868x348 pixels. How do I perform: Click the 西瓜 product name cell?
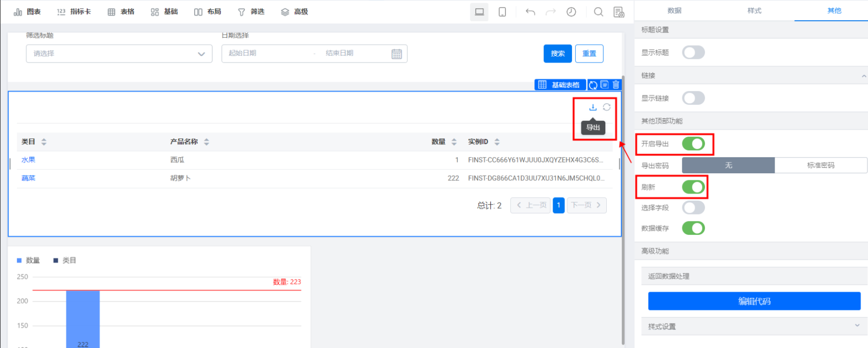coord(177,160)
